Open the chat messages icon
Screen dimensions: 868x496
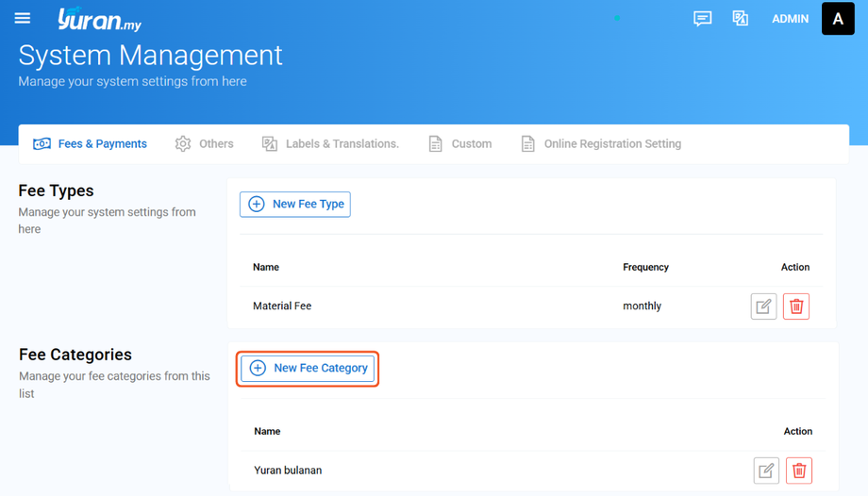(x=702, y=19)
